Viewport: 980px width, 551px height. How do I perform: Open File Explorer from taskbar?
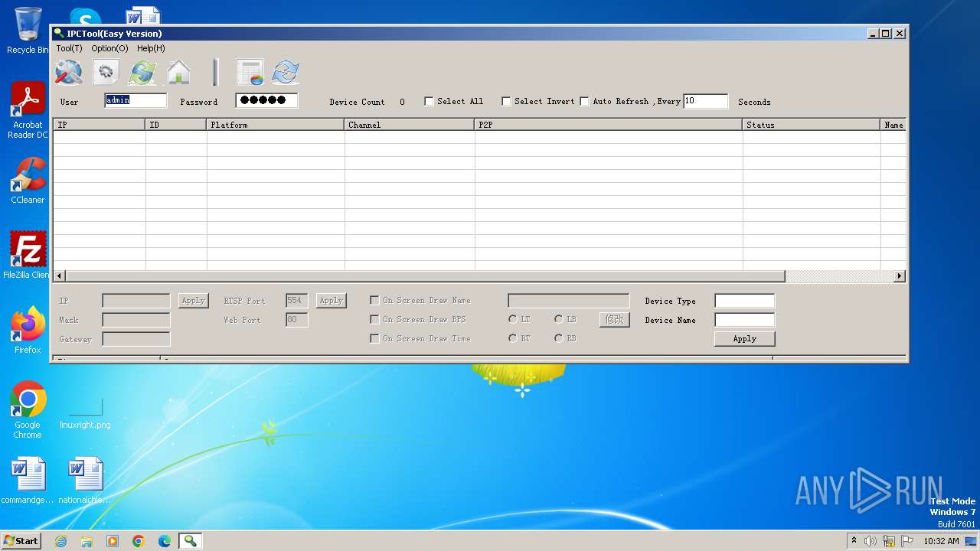pos(87,541)
